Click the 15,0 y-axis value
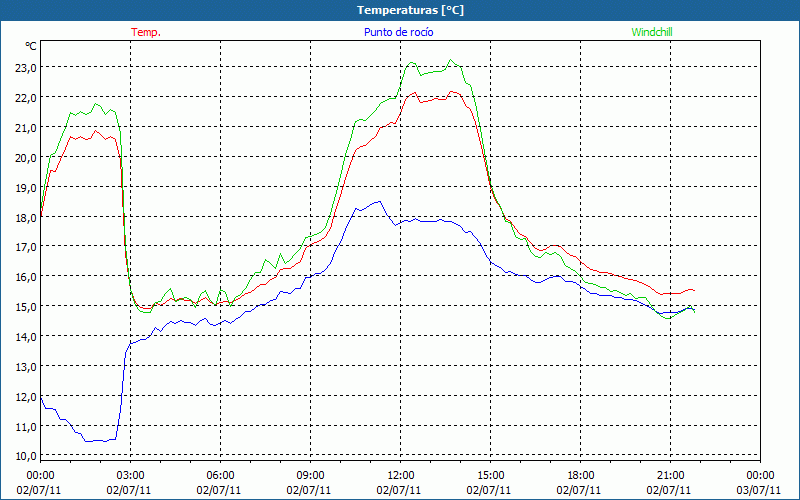The image size is (800, 500). point(26,307)
